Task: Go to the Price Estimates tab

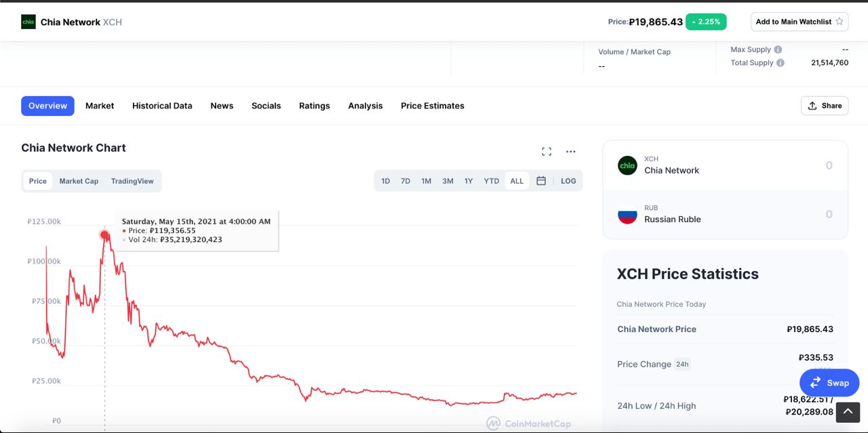Action: [433, 106]
